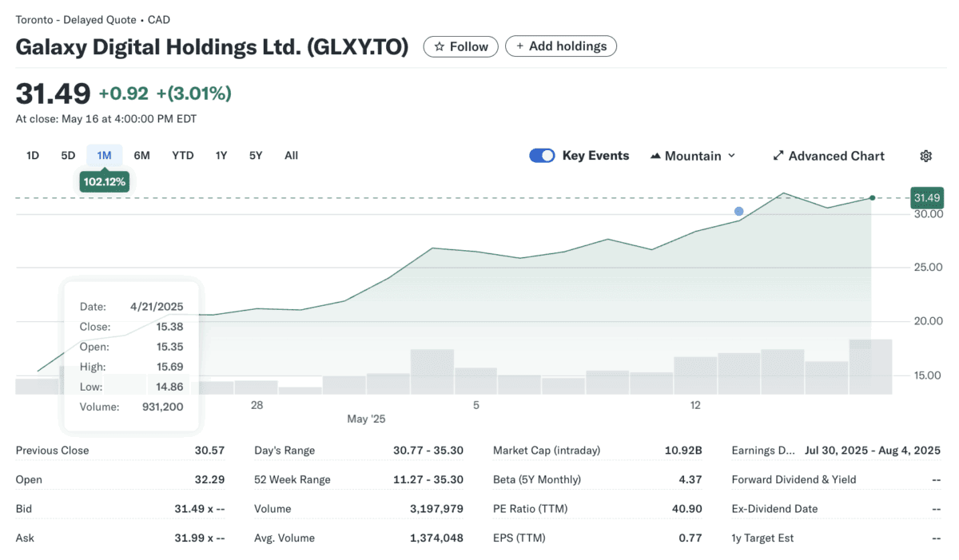Image resolution: width=959 pixels, height=560 pixels.
Task: Click the 102.12% return badge
Action: [x=104, y=181]
